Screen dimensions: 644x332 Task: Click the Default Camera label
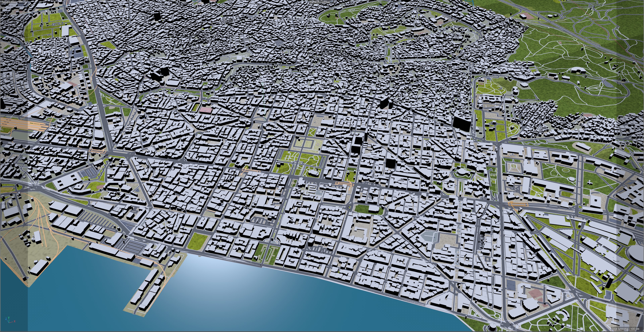(x=320, y=2)
